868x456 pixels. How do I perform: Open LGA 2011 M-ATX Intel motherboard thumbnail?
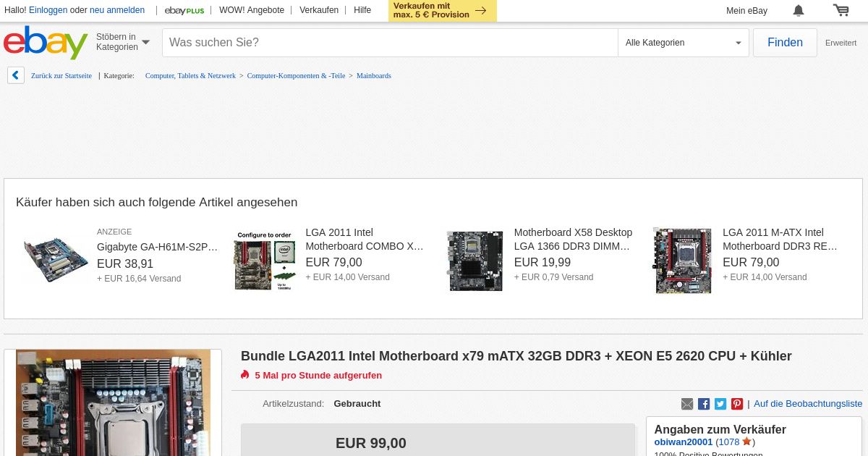click(682, 261)
